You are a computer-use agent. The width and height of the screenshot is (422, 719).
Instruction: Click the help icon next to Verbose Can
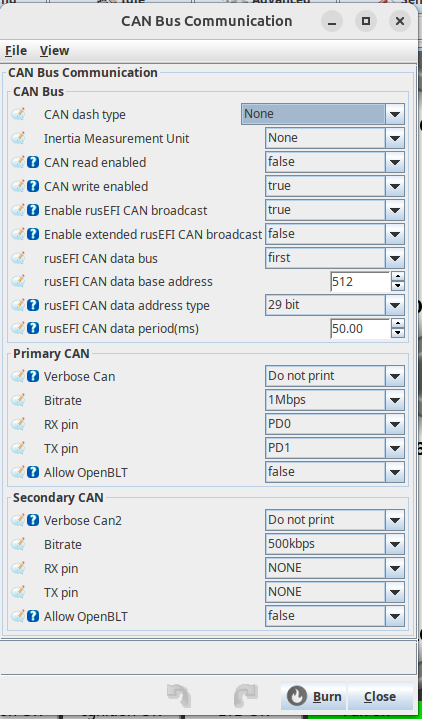tap(33, 376)
